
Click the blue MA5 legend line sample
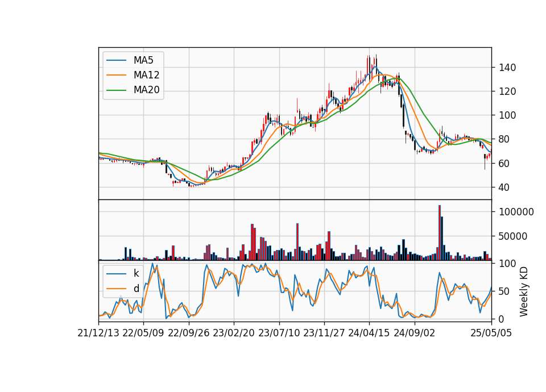(x=116, y=60)
